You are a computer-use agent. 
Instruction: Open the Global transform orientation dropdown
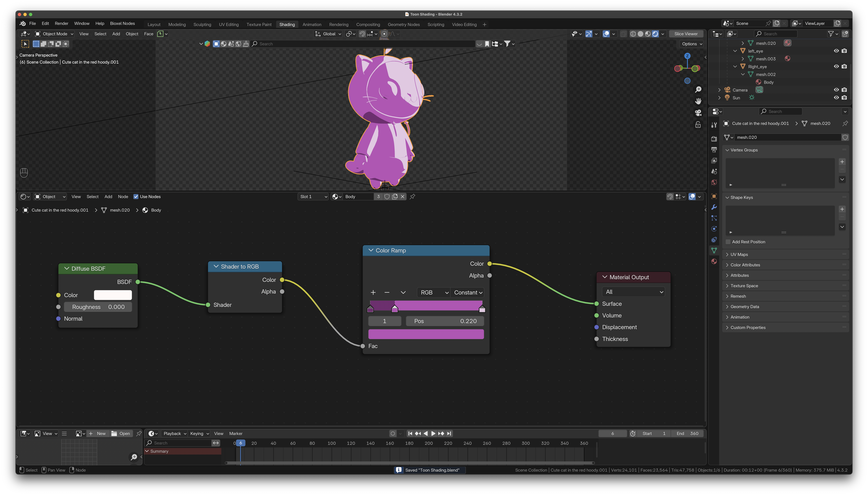pyautogui.click(x=328, y=34)
